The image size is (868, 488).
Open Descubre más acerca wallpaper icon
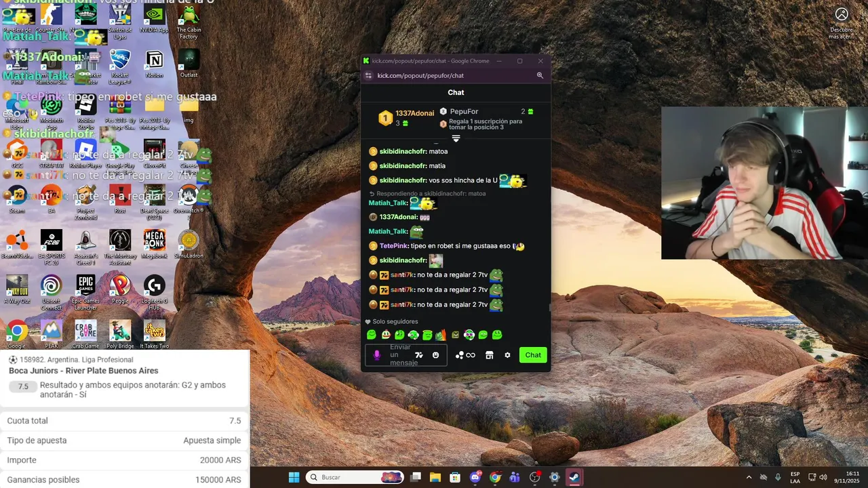(842, 22)
